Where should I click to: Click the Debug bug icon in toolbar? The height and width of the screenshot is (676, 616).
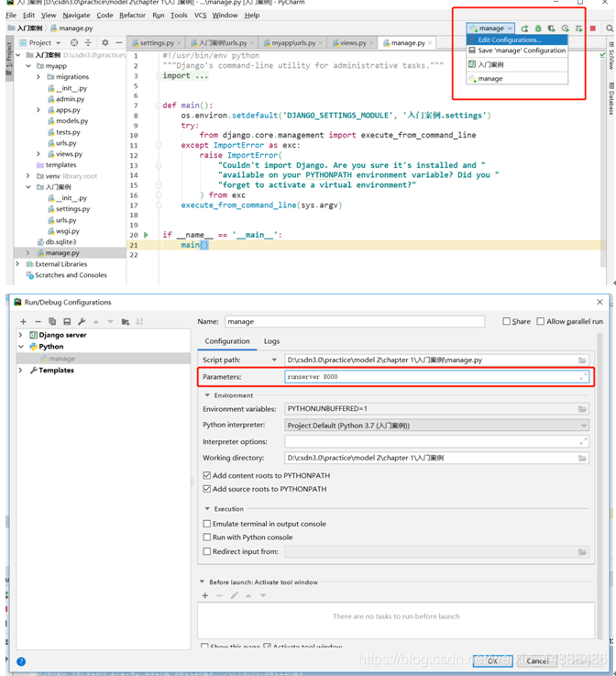click(x=538, y=28)
